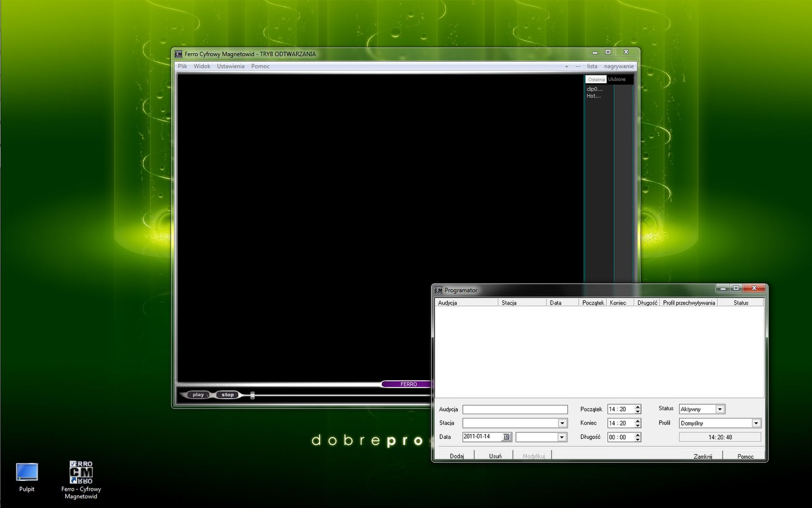Click the Dodaj button
The image size is (812, 508).
coord(457,456)
